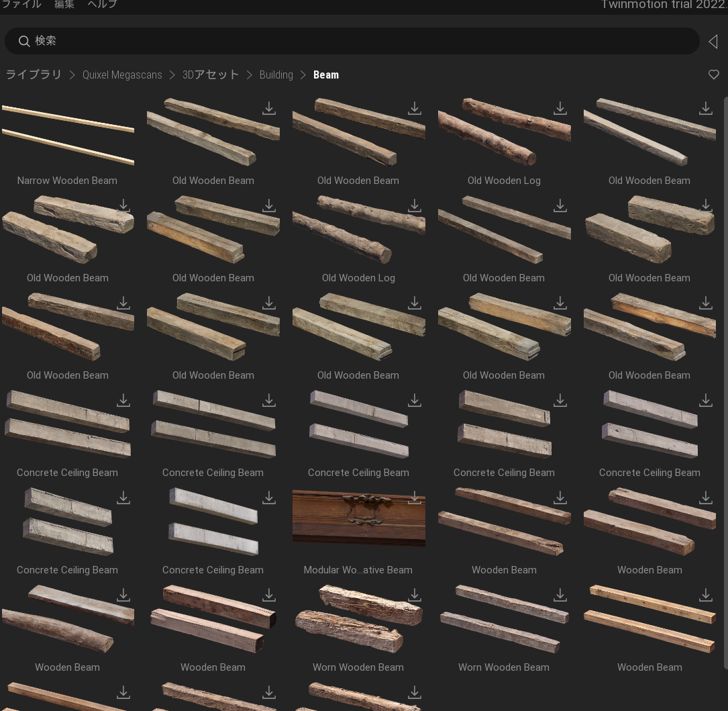
Task: Select the Narrow Wooden Beam thumbnail
Action: (x=68, y=135)
